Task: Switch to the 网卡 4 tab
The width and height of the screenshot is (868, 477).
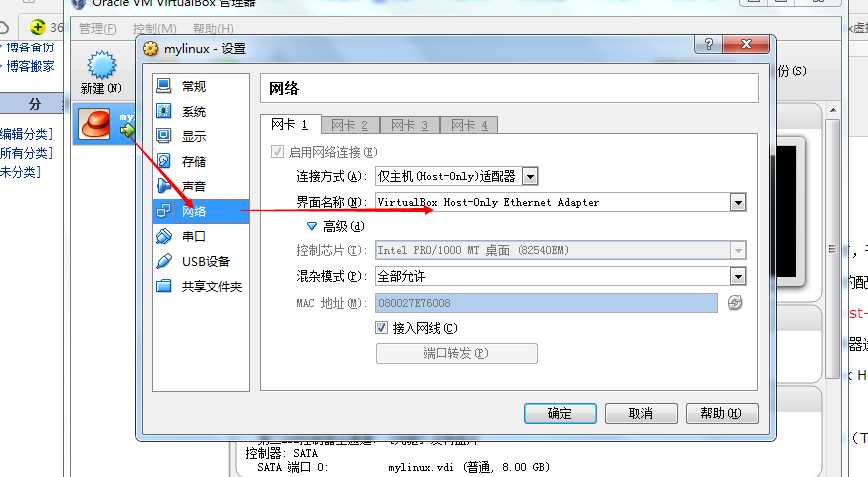Action: tap(469, 126)
